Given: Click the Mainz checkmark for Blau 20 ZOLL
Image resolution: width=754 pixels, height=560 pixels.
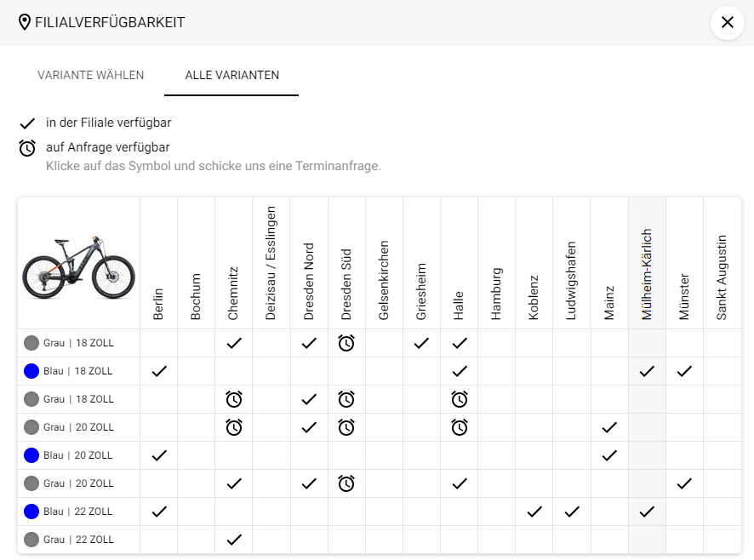Looking at the screenshot, I should [x=609, y=455].
